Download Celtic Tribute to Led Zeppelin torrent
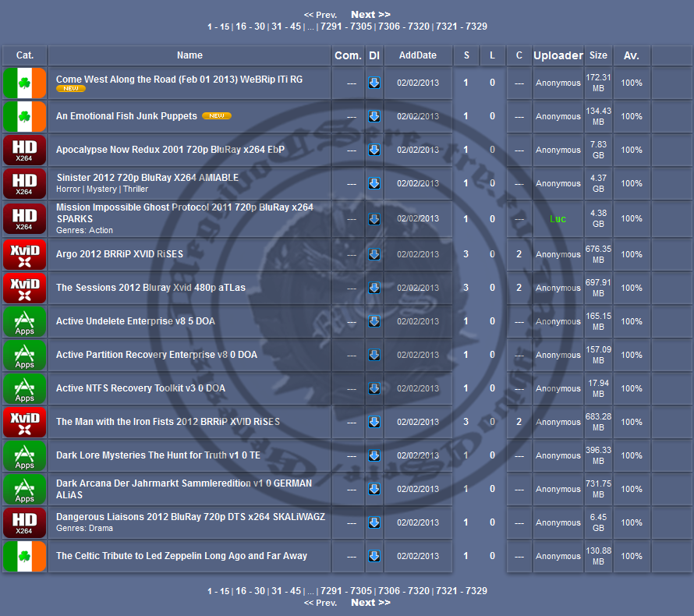 374,556
